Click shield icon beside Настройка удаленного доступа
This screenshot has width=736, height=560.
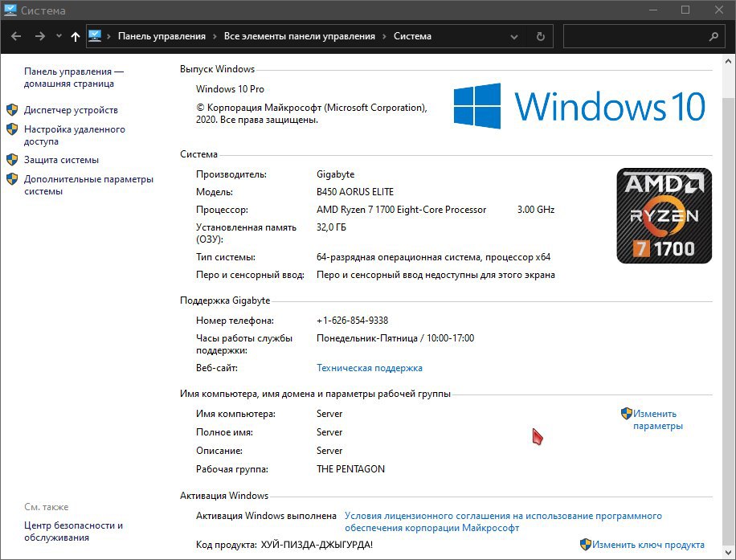pos(12,129)
